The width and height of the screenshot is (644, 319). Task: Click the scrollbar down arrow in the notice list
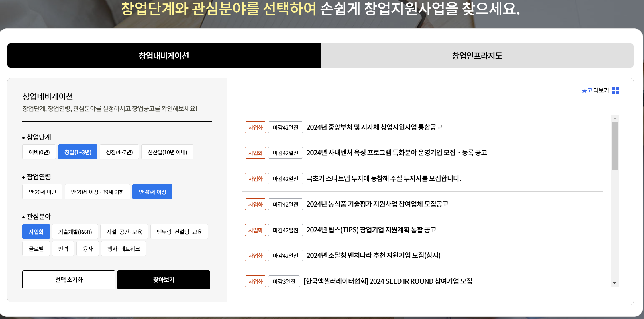[615, 283]
